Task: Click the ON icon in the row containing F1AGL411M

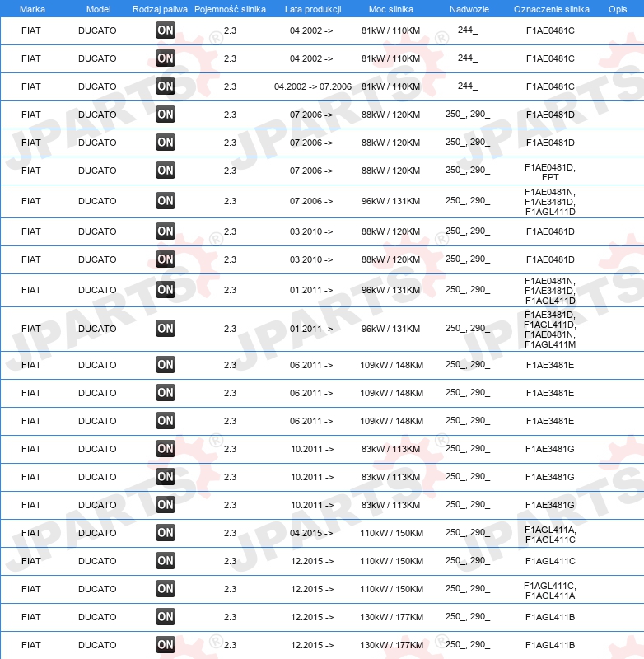Action: coord(165,328)
